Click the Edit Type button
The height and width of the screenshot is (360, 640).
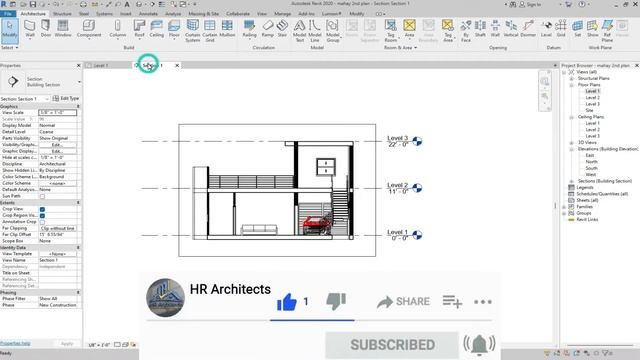coord(66,98)
